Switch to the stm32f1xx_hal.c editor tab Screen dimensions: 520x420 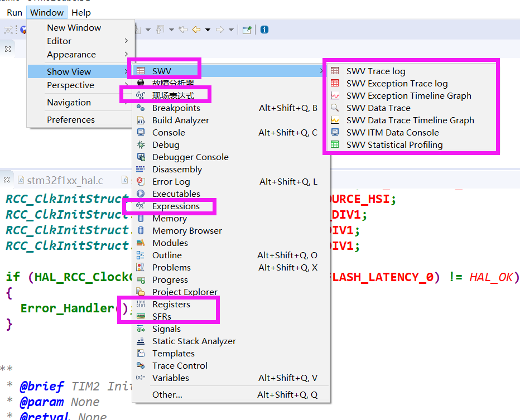coord(65,180)
